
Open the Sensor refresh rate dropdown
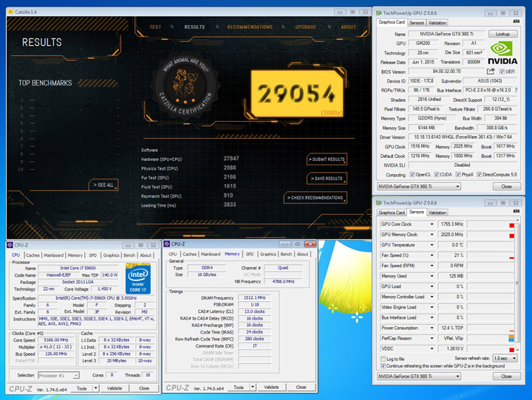tap(505, 359)
